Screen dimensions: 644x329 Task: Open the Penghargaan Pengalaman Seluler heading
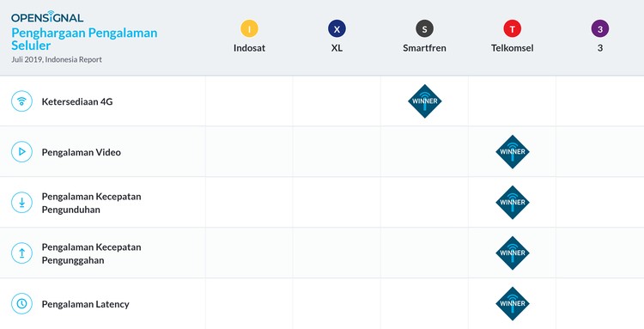pos(84,39)
